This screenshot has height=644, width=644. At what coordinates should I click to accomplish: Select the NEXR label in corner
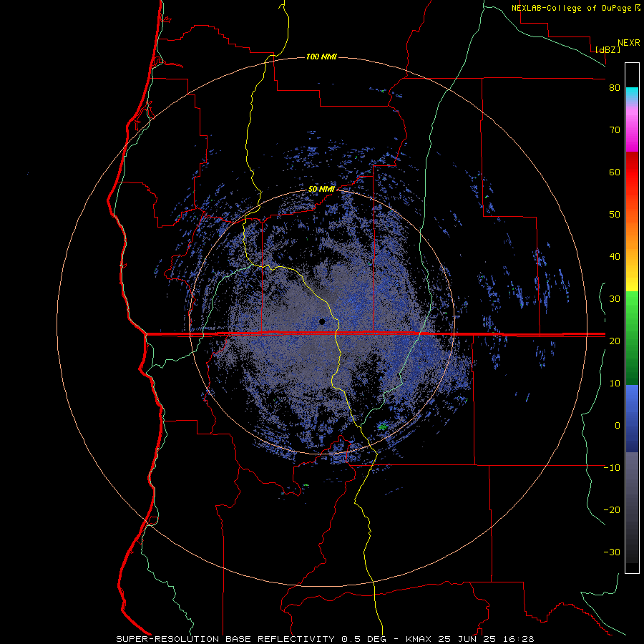tap(629, 43)
